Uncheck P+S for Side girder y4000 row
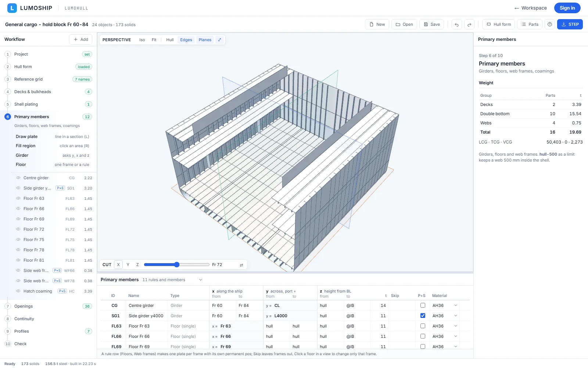Screen dimensions: 588x368 pyautogui.click(x=423, y=316)
